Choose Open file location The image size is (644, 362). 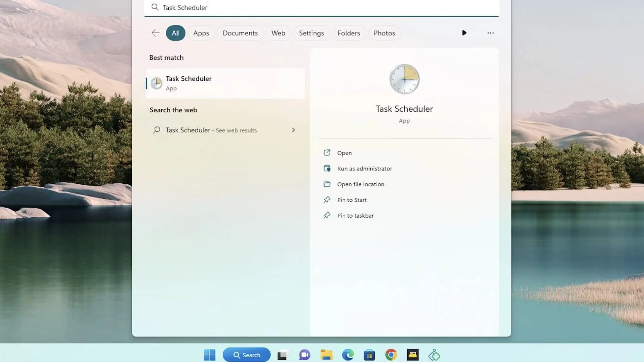[361, 184]
